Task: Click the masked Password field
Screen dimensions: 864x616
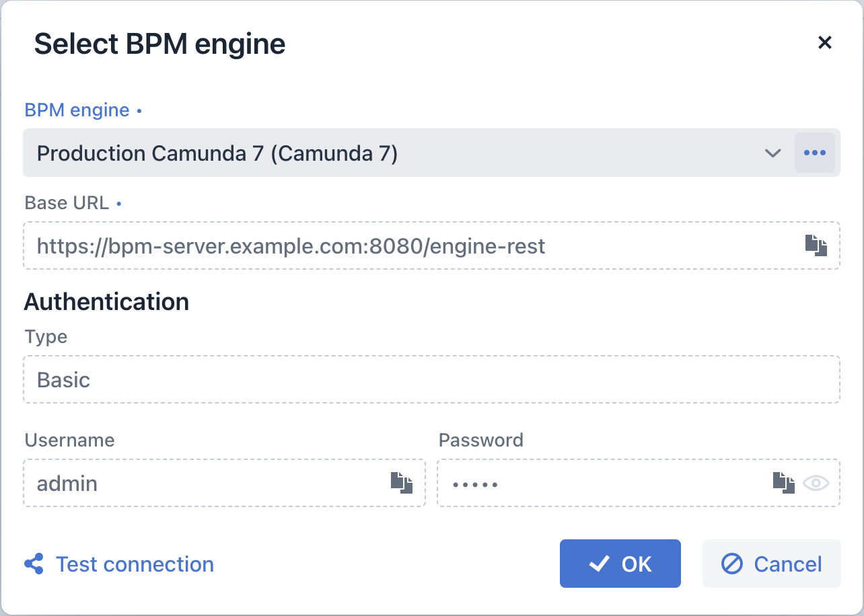Action: click(639, 483)
